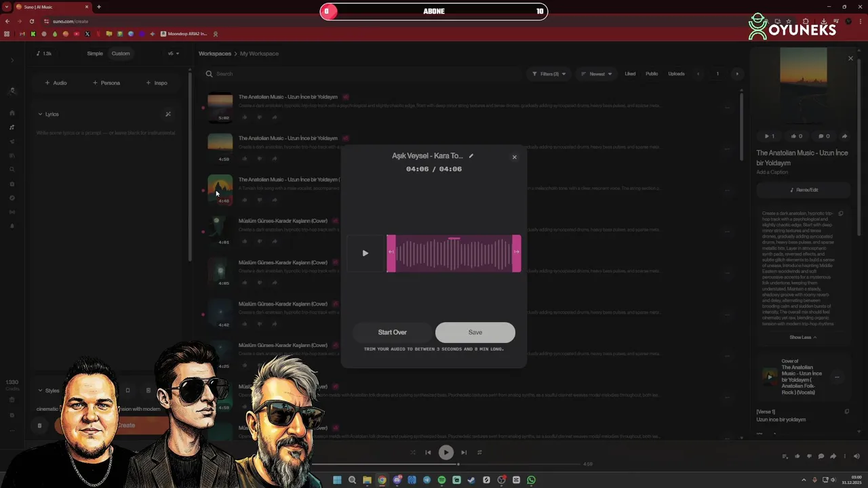
Task: Add Audio to the creation
Action: pos(56,83)
